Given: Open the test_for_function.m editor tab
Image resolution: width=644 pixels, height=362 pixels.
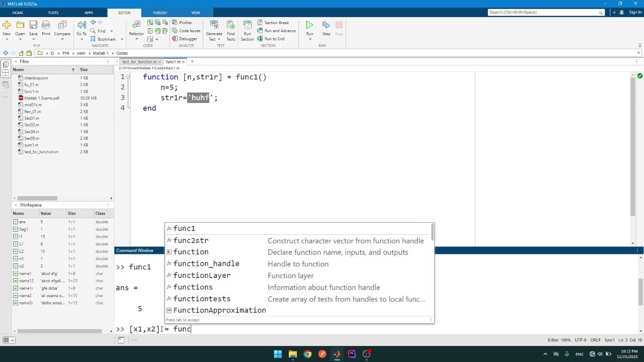Looking at the screenshot, I should [x=139, y=62].
